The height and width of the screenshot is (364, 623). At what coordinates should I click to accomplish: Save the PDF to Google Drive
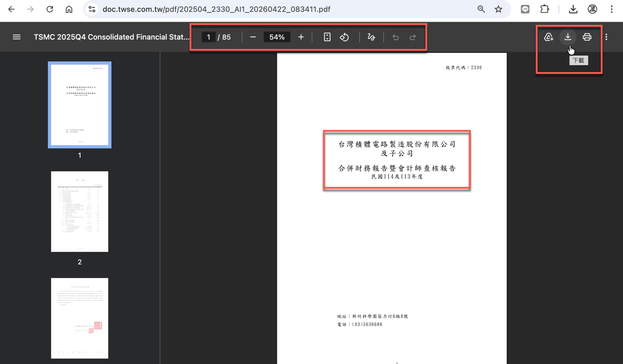(549, 37)
